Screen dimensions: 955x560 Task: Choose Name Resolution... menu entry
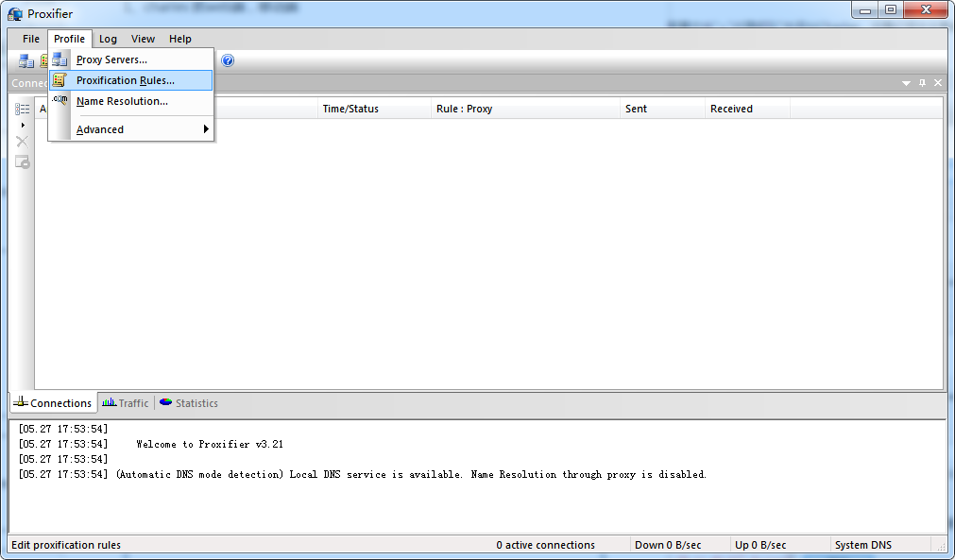coord(131,101)
